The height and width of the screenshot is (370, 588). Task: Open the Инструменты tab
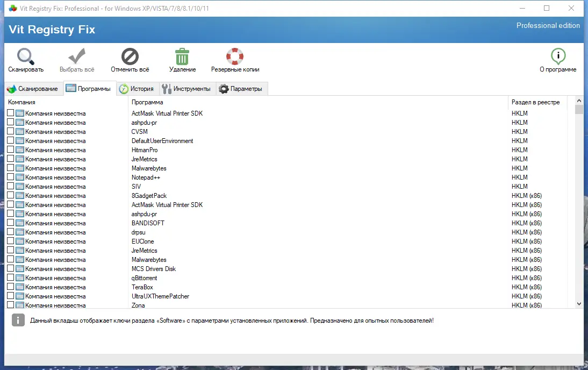pos(187,89)
